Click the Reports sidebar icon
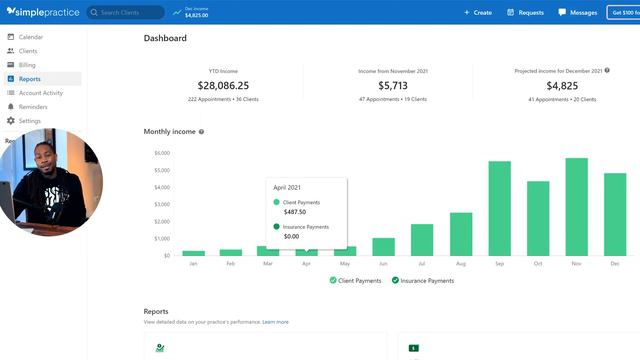This screenshot has width=640, height=360. [11, 78]
